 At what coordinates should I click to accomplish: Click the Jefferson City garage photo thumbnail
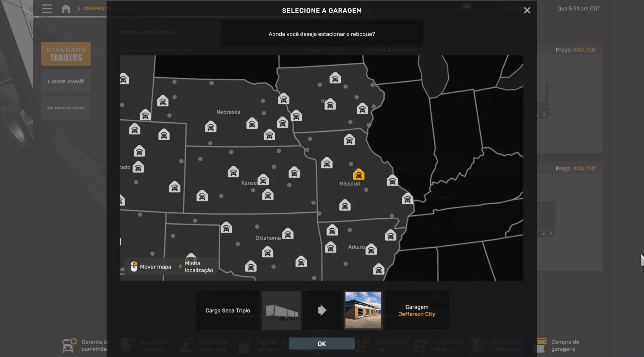pos(363,310)
